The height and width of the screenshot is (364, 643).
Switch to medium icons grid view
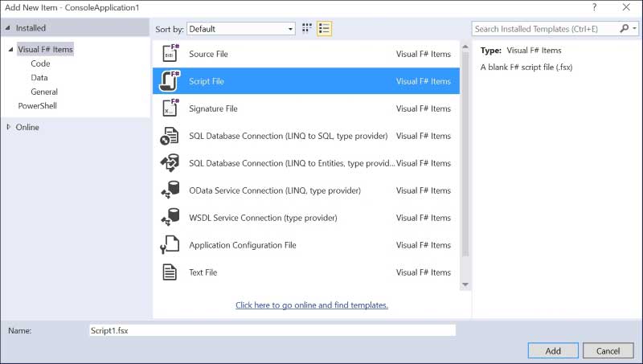(x=307, y=29)
